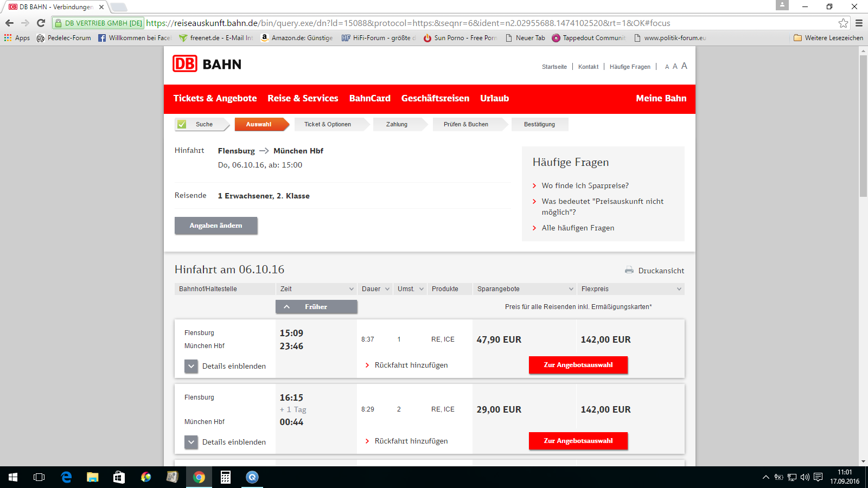The height and width of the screenshot is (488, 868).
Task: Click Angaben ändern button
Action: tap(216, 226)
